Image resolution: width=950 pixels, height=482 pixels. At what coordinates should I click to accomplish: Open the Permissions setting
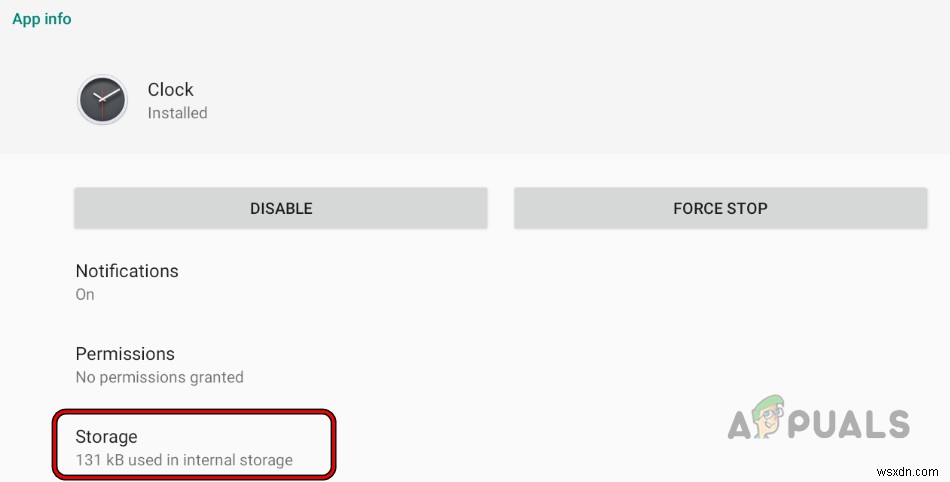click(125, 354)
